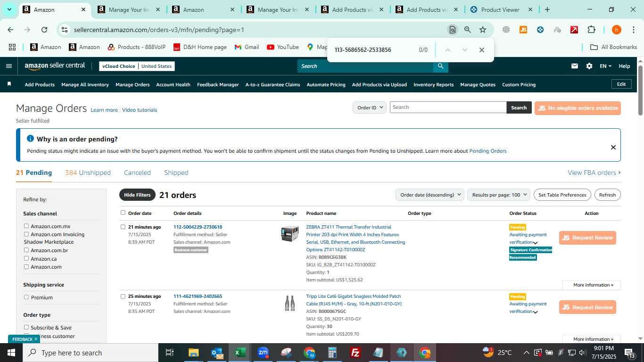Click the info icon in pending banner

(x=31, y=139)
